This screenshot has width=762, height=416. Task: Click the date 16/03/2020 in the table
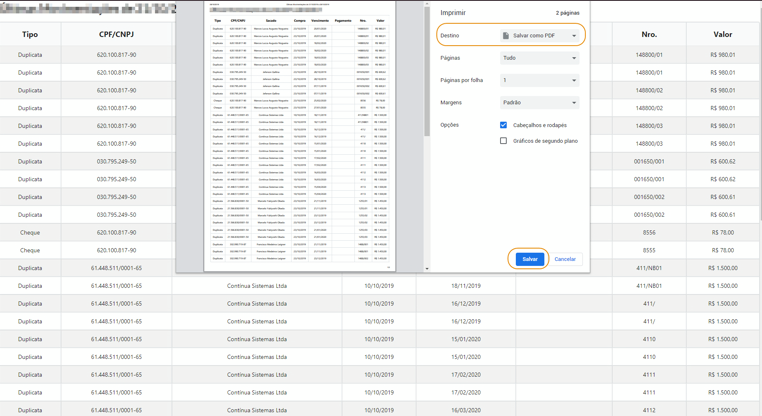(x=466, y=410)
